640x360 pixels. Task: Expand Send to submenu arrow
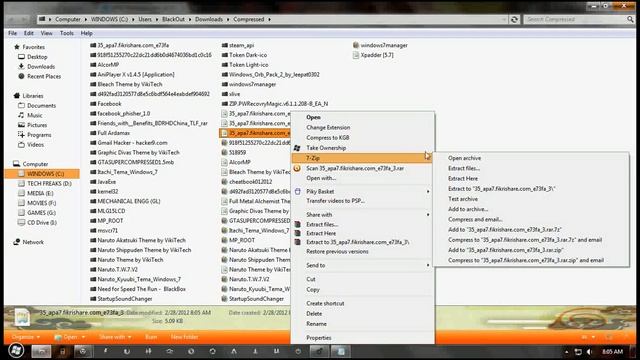(428, 265)
